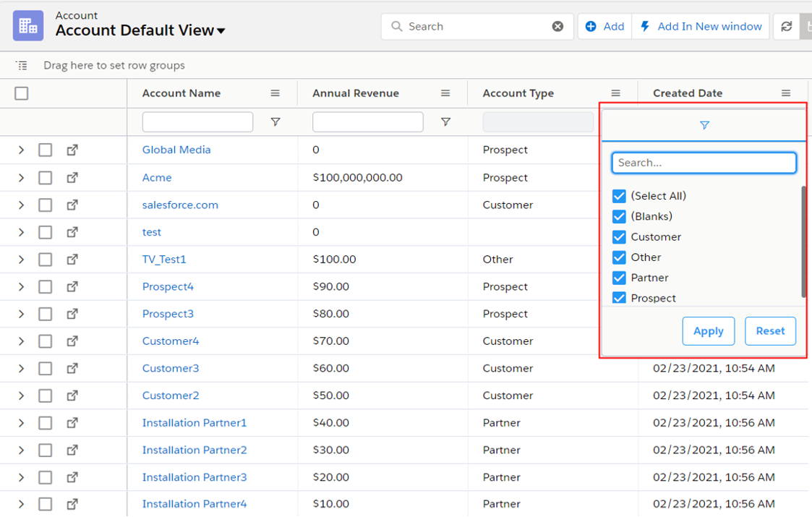Click the refresh icon in the toolbar

click(786, 27)
